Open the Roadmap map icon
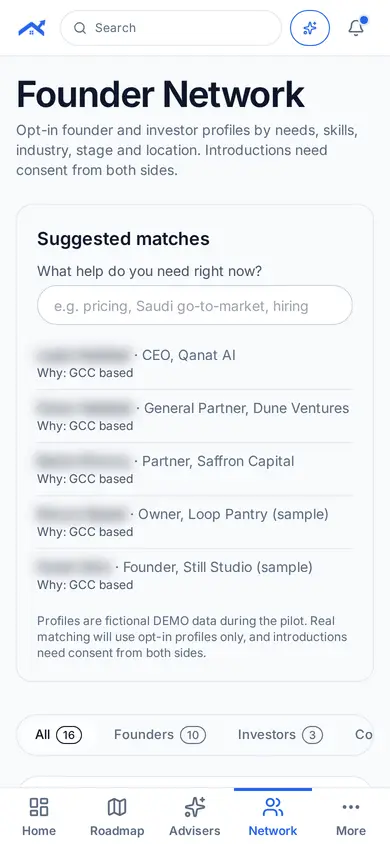 pyautogui.click(x=117, y=807)
